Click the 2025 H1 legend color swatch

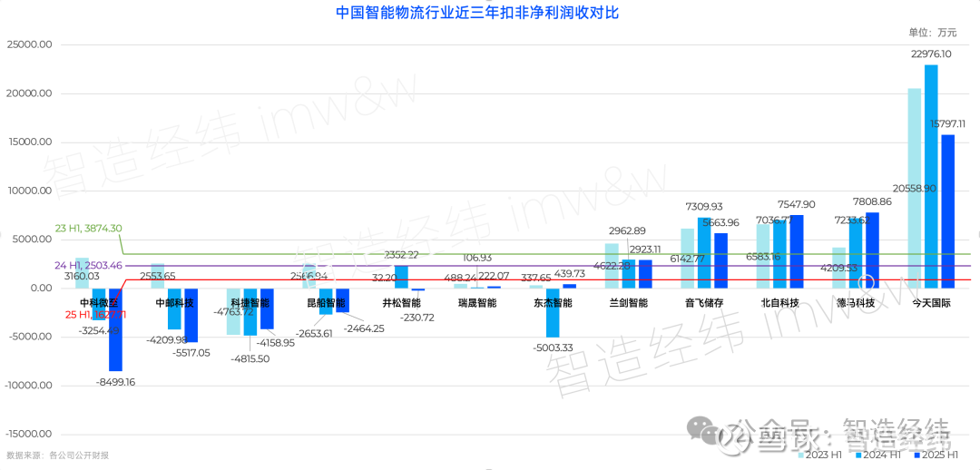point(916,455)
